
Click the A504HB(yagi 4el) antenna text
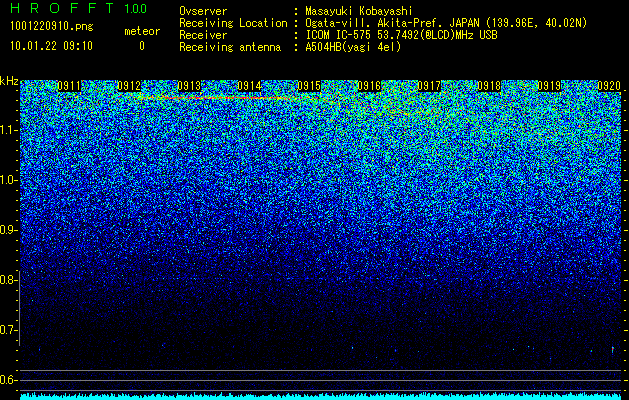353,47
